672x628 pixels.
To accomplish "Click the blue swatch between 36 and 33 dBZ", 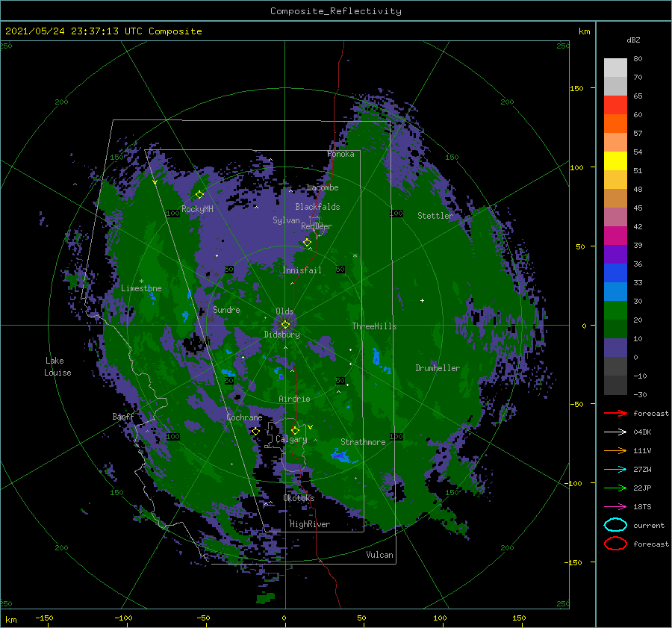I will coord(615,273).
